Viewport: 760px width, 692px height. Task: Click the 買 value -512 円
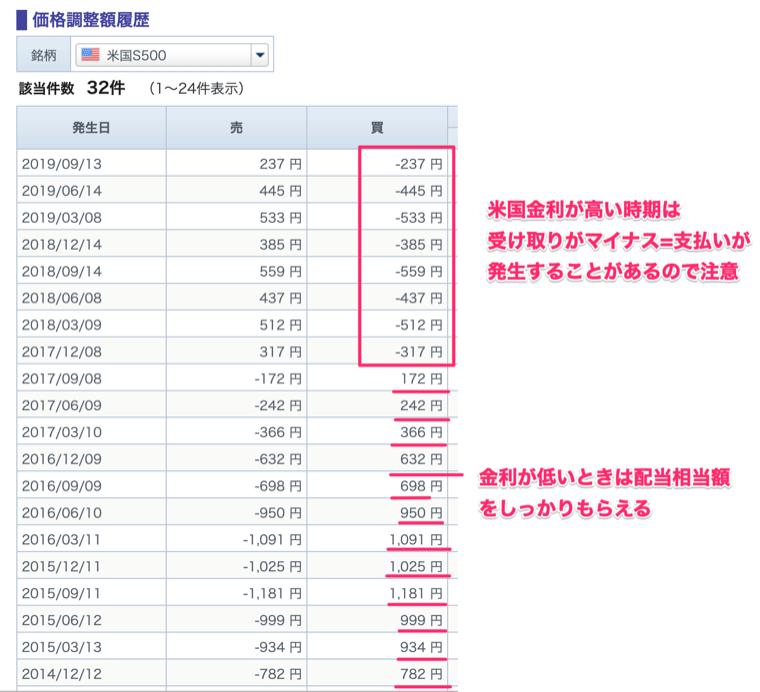(419, 325)
